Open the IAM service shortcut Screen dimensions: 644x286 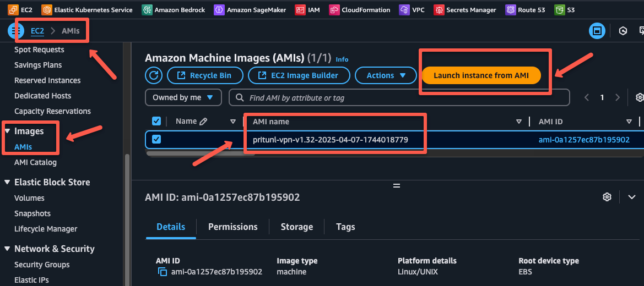307,9
